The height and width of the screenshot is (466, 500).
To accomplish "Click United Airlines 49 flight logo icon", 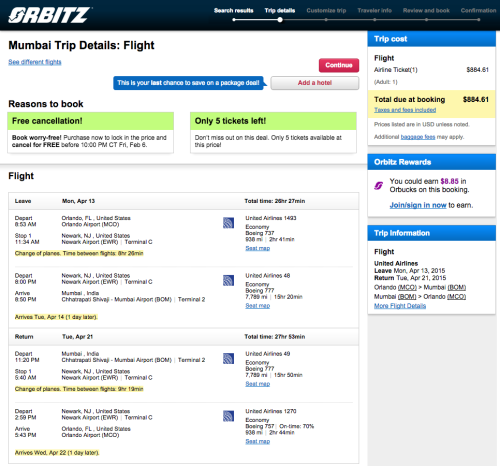I will tap(228, 358).
